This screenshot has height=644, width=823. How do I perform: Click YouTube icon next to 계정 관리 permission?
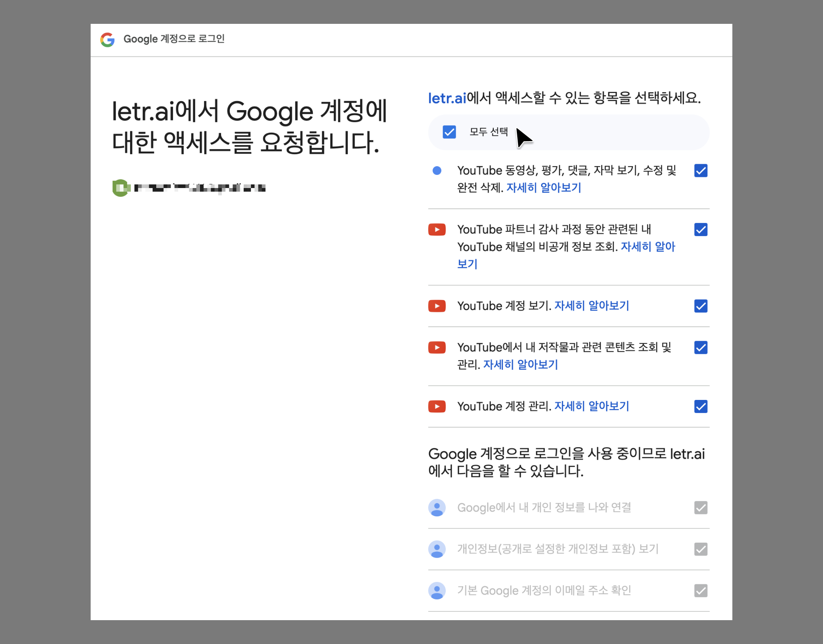click(x=437, y=406)
